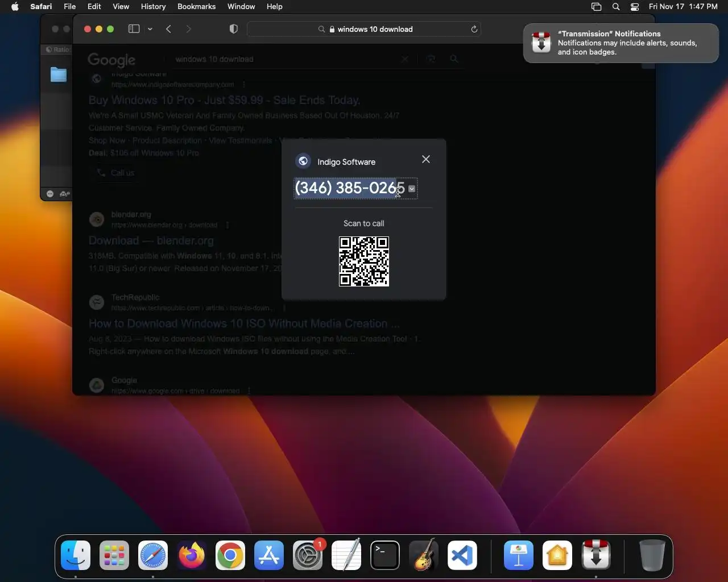Open the phone number dropdown arrow

(x=412, y=189)
